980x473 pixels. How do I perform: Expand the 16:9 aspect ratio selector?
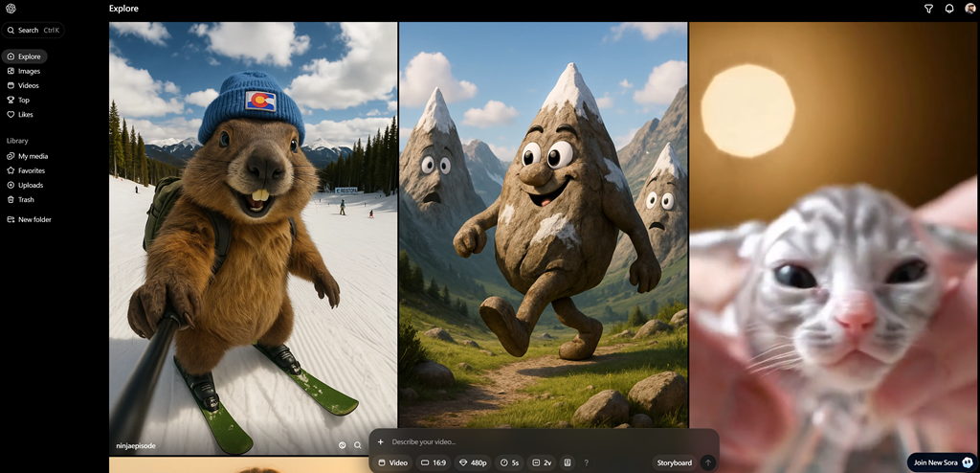[x=434, y=462]
